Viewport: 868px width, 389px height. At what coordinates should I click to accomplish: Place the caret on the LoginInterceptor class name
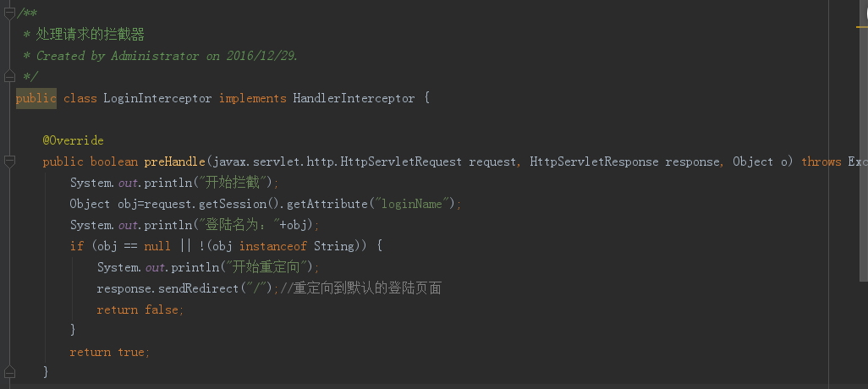click(157, 98)
